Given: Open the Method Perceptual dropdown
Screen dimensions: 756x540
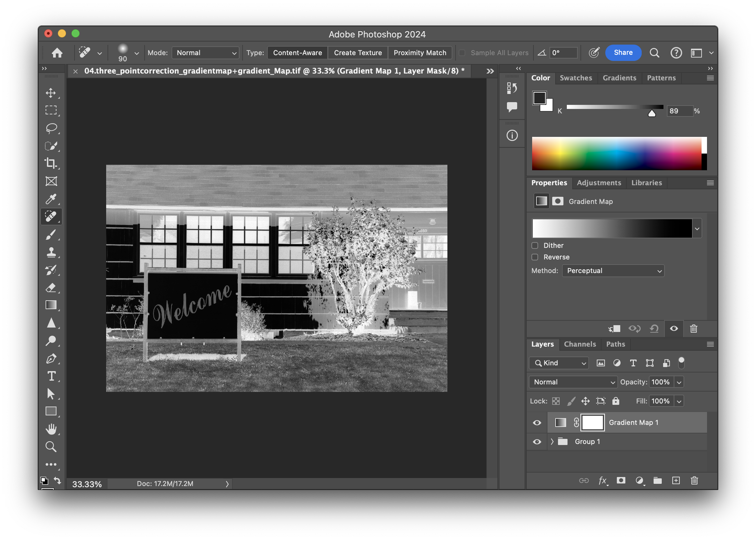Looking at the screenshot, I should [x=613, y=271].
